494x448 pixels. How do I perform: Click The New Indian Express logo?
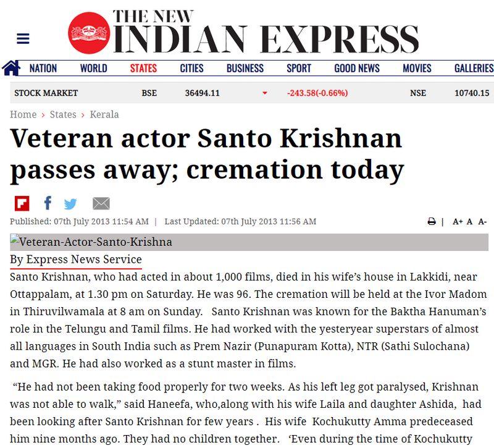pos(243,32)
